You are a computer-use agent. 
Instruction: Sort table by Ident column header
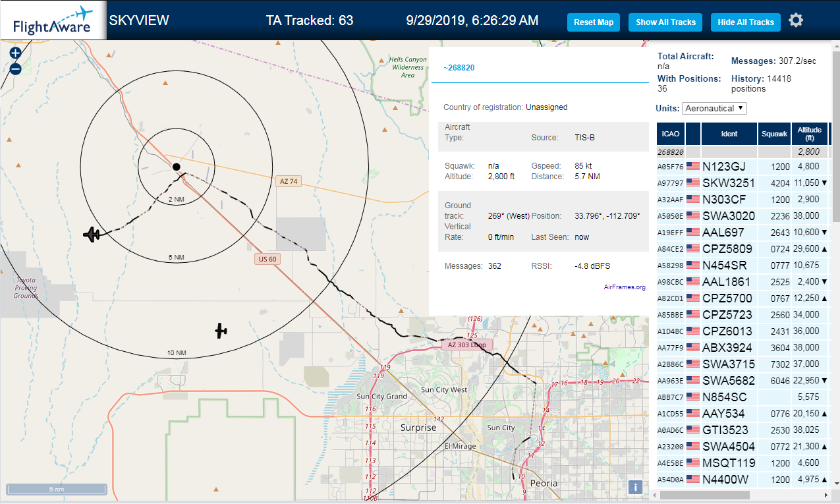click(x=729, y=134)
